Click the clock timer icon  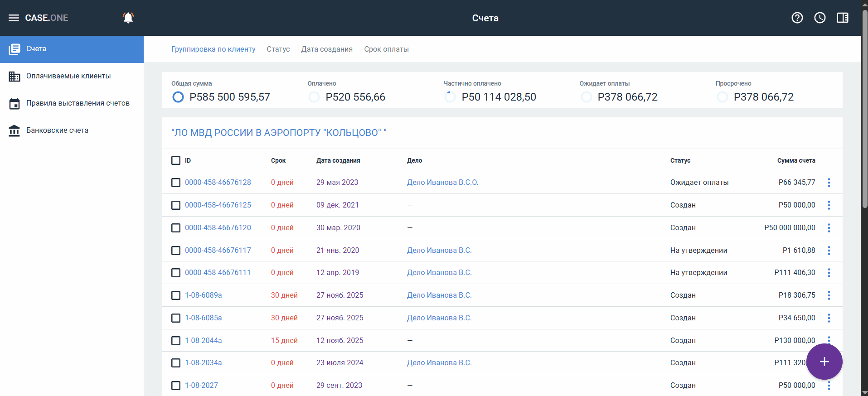tap(820, 18)
